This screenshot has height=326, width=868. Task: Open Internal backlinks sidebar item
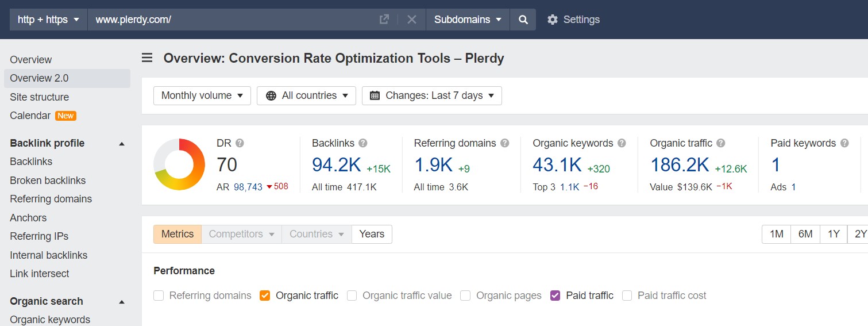(49, 255)
